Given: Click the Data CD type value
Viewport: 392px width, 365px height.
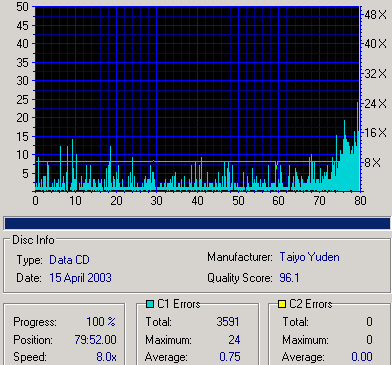Looking at the screenshot, I should tap(69, 260).
